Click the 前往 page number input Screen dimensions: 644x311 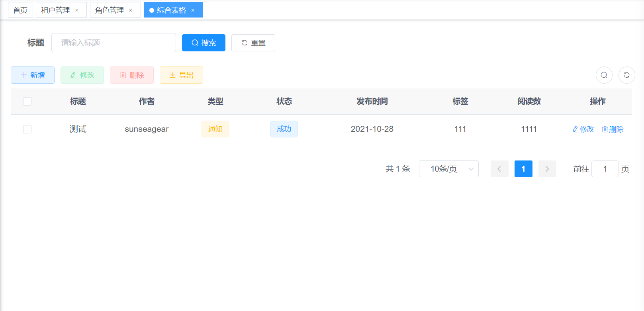tap(605, 169)
